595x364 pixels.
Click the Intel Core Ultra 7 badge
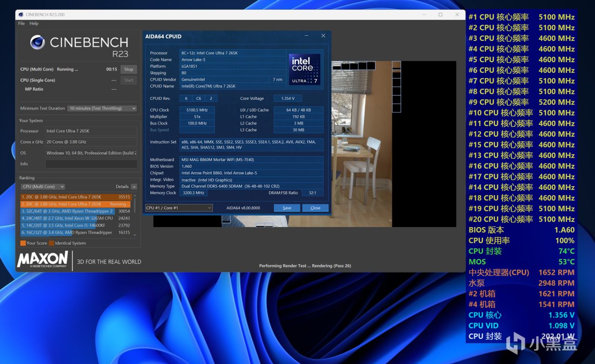(305, 69)
